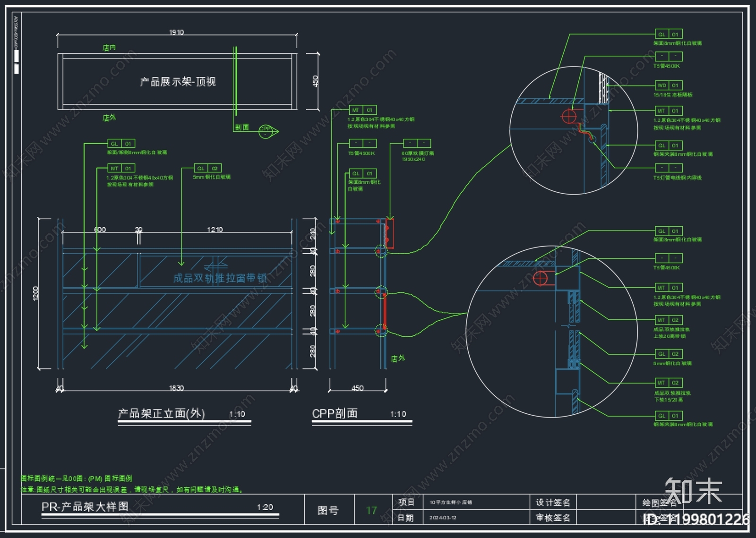This screenshot has width=756, height=538.
Task: Select the PR-产品架大样图 sheet title
Action: tap(85, 507)
